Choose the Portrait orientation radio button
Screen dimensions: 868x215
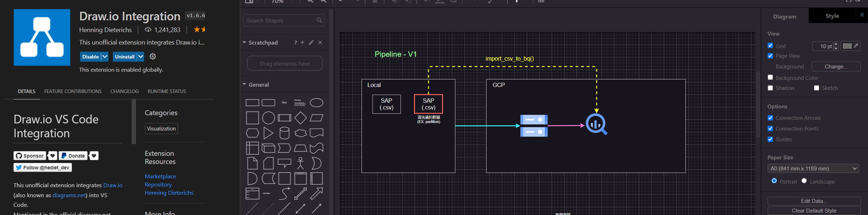pyautogui.click(x=774, y=181)
